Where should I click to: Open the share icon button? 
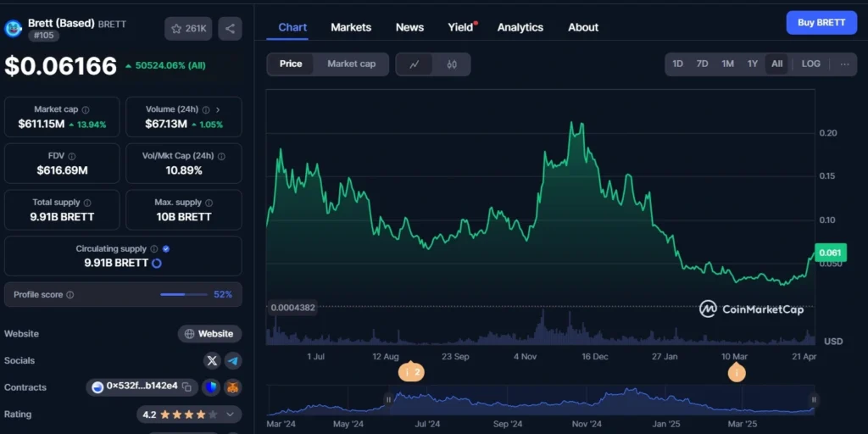[230, 29]
